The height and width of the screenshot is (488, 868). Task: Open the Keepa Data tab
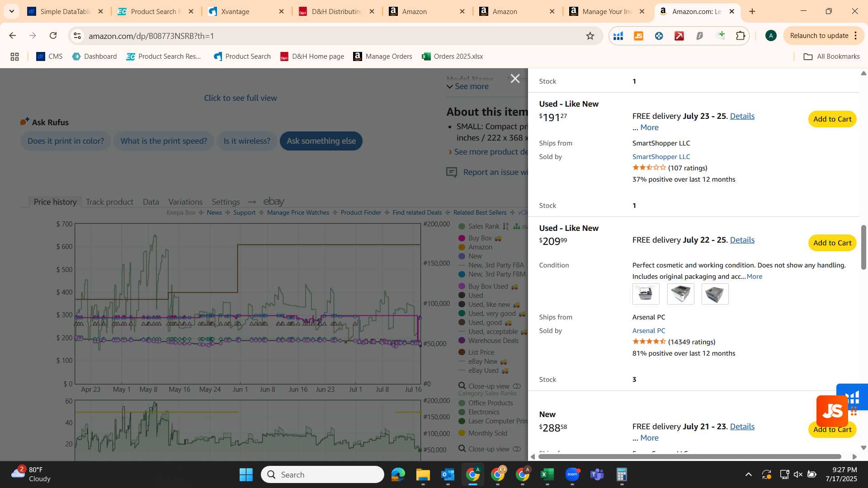tap(151, 202)
